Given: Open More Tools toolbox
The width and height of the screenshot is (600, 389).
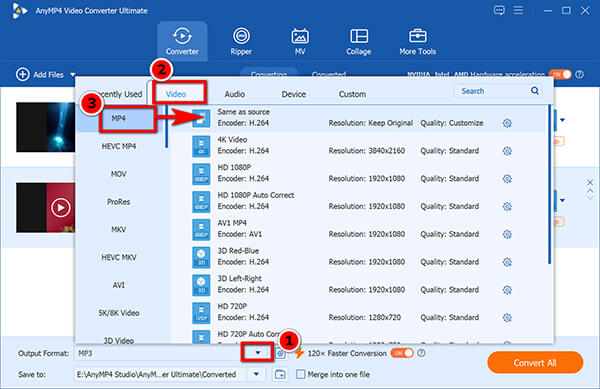Looking at the screenshot, I should click(x=417, y=41).
